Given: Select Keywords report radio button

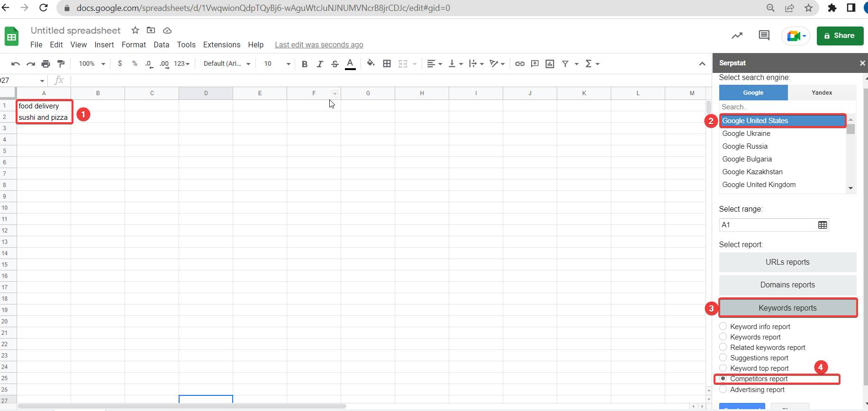Looking at the screenshot, I should tap(723, 337).
